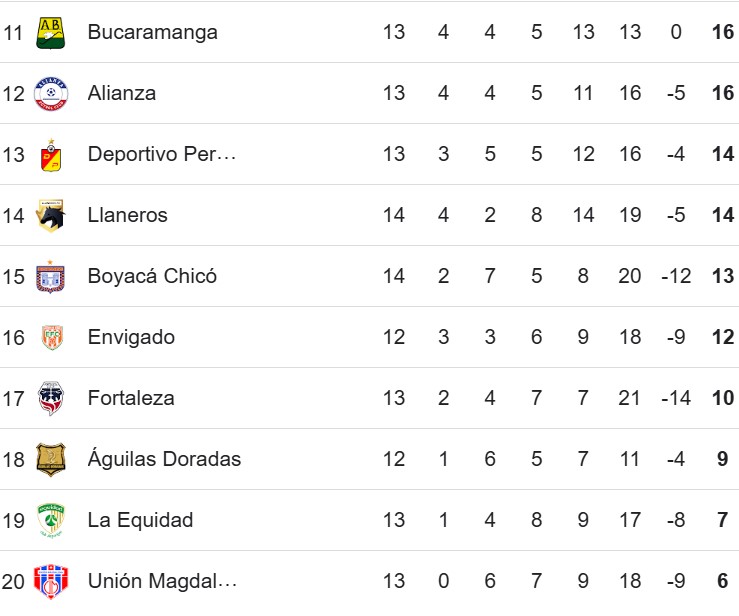Click the truncated Deportivo Per… name

point(162,154)
